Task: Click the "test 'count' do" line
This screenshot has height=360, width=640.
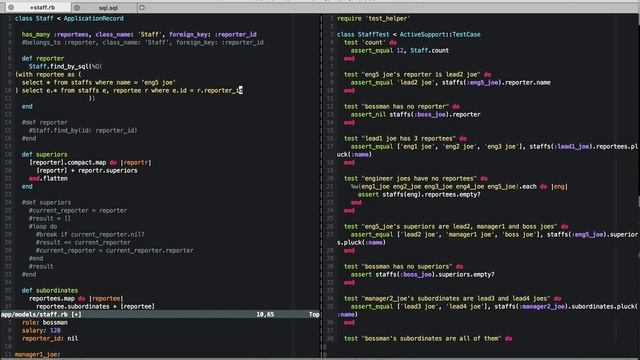Action: click(x=370, y=42)
